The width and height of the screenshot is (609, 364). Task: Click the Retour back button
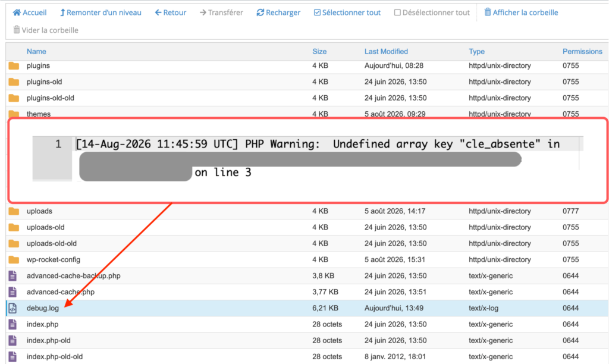(171, 12)
